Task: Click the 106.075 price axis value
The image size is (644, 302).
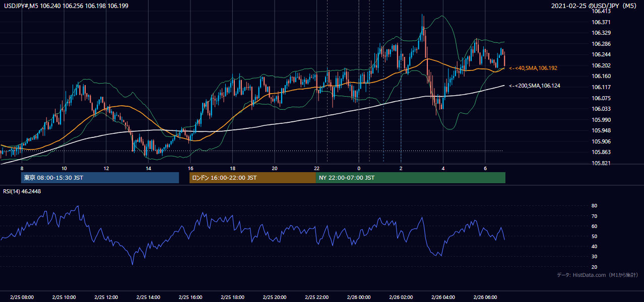Action: tap(601, 98)
